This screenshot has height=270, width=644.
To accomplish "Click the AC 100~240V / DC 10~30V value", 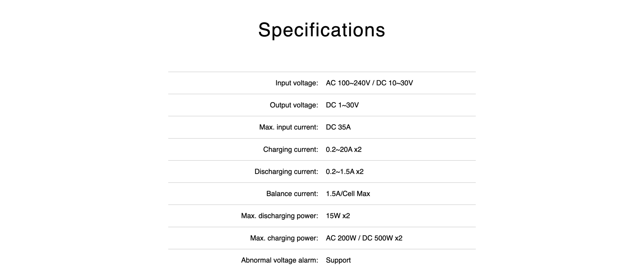I will 369,83.
